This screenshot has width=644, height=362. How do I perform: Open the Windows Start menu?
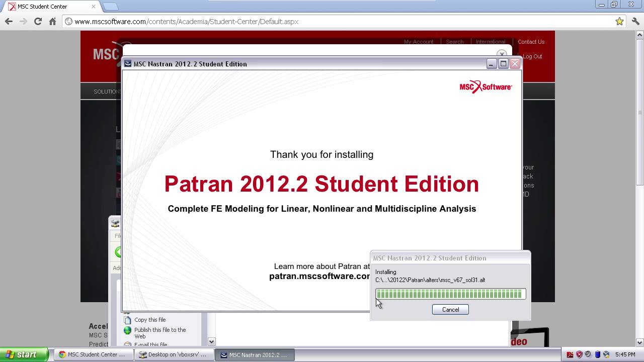pos(25,354)
